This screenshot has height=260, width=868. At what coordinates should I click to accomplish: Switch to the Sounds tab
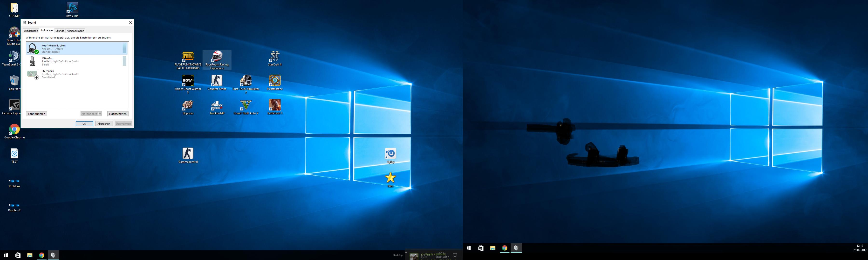point(60,31)
